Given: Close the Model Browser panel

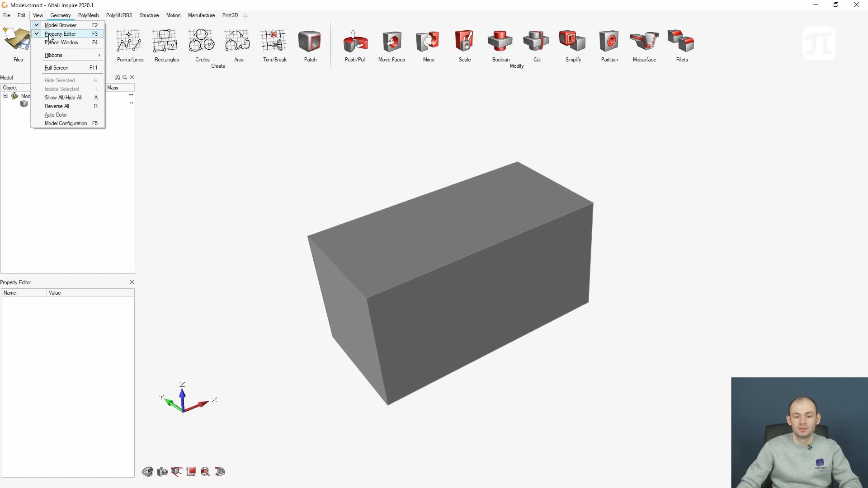Looking at the screenshot, I should coord(132,77).
